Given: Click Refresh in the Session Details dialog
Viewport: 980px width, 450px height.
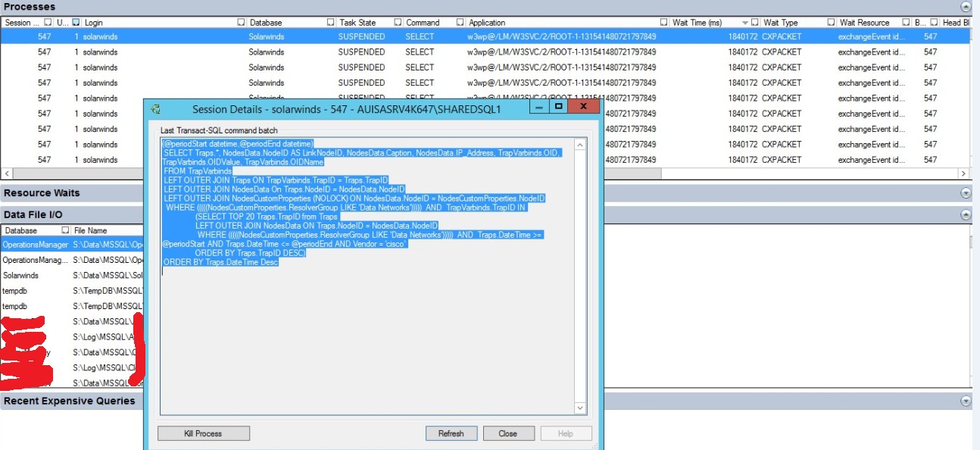Looking at the screenshot, I should click(x=451, y=433).
